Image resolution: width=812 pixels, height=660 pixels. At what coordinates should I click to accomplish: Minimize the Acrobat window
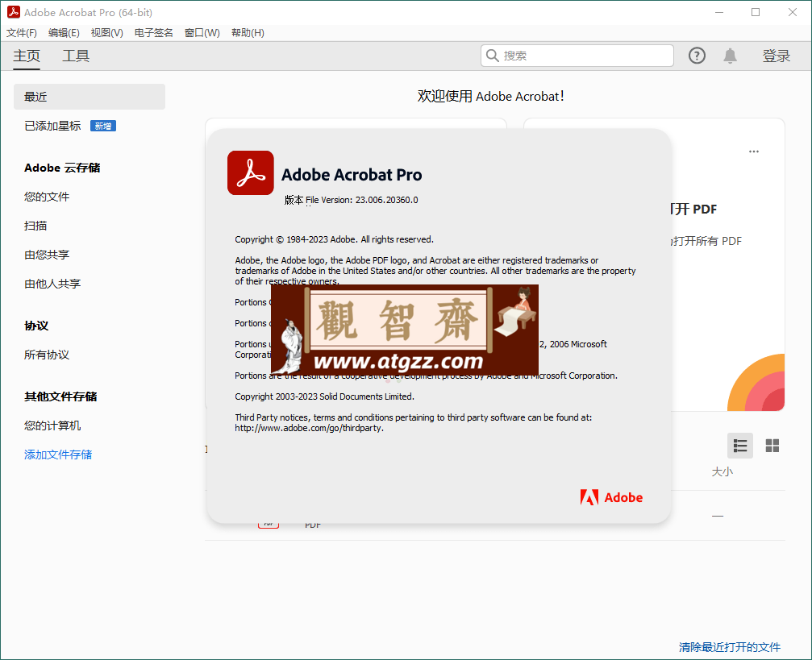tap(718, 12)
